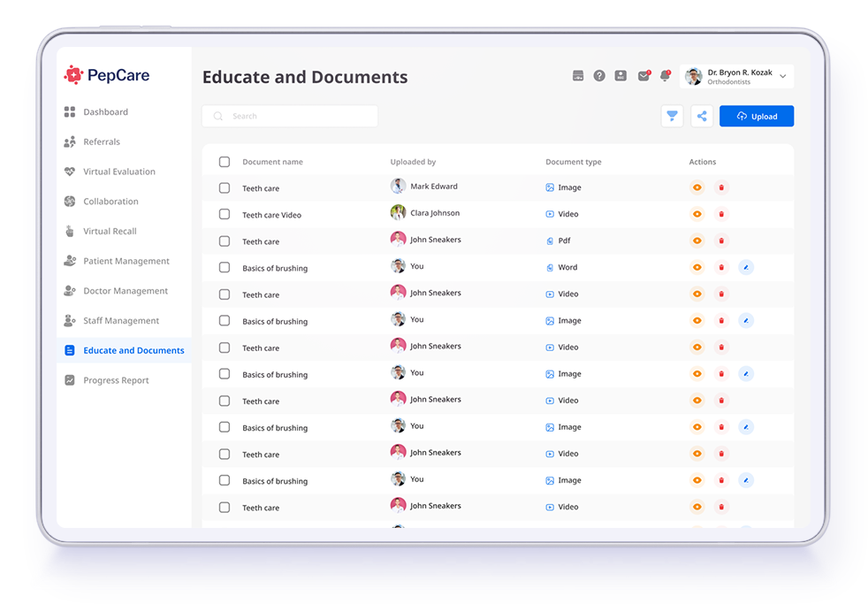Viewport: 868px width, 604px height.
Task: Click the Uploaded by column header
Action: pos(413,162)
